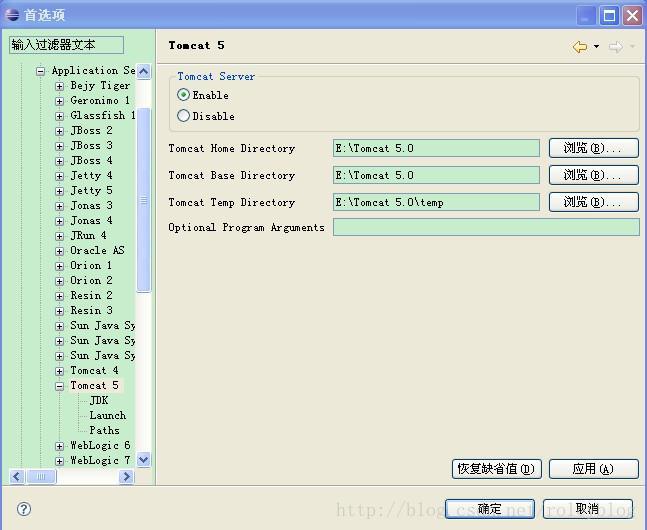
Task: Maximize the preferences window
Action: tap(609, 16)
